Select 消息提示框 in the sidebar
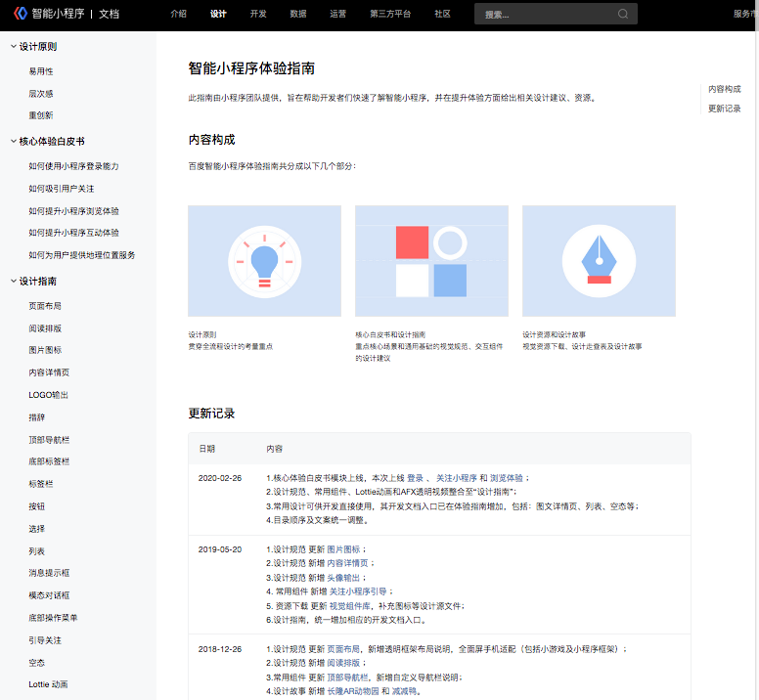This screenshot has height=700, width=759. point(49,573)
